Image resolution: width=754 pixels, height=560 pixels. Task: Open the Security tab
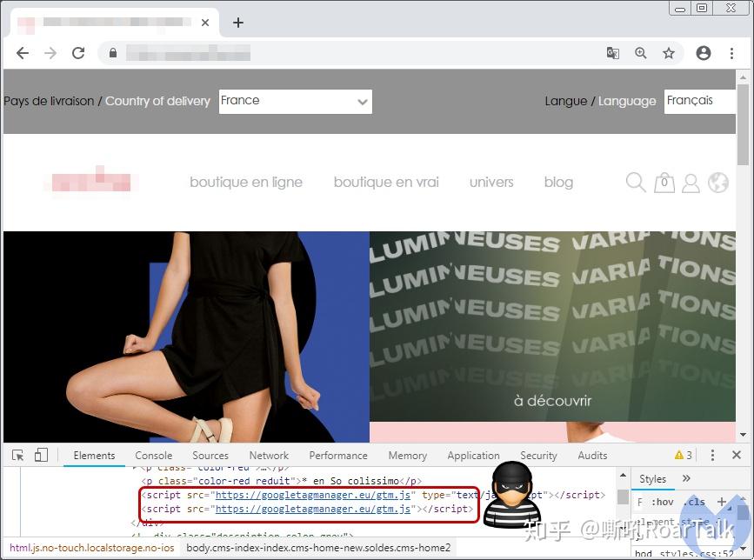click(x=538, y=455)
